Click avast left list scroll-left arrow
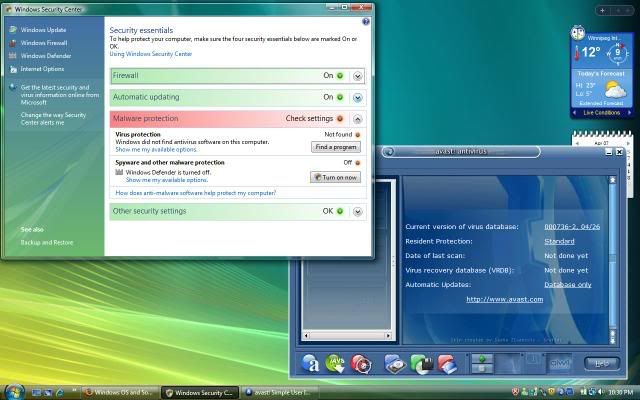This screenshot has height=400, width=640. coord(306,336)
